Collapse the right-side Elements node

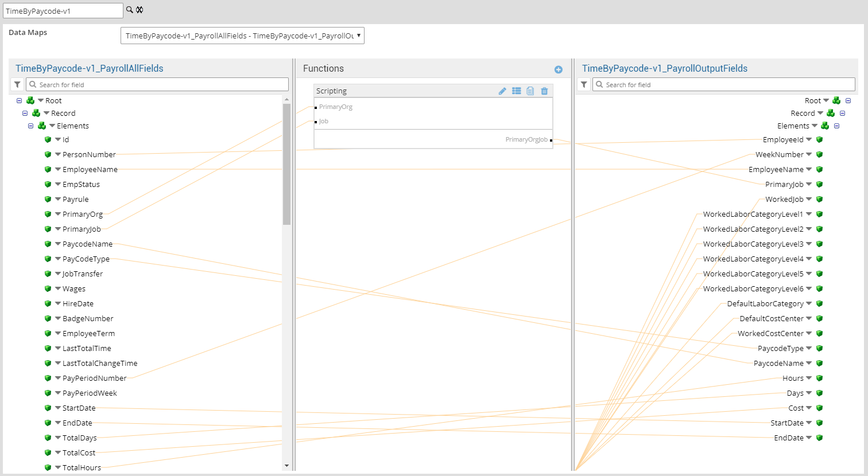[836, 126]
